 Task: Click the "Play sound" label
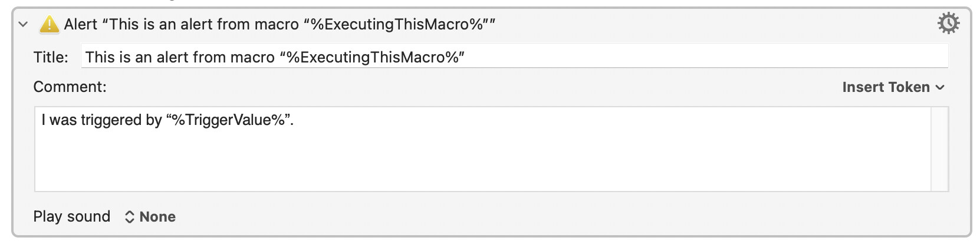click(71, 217)
